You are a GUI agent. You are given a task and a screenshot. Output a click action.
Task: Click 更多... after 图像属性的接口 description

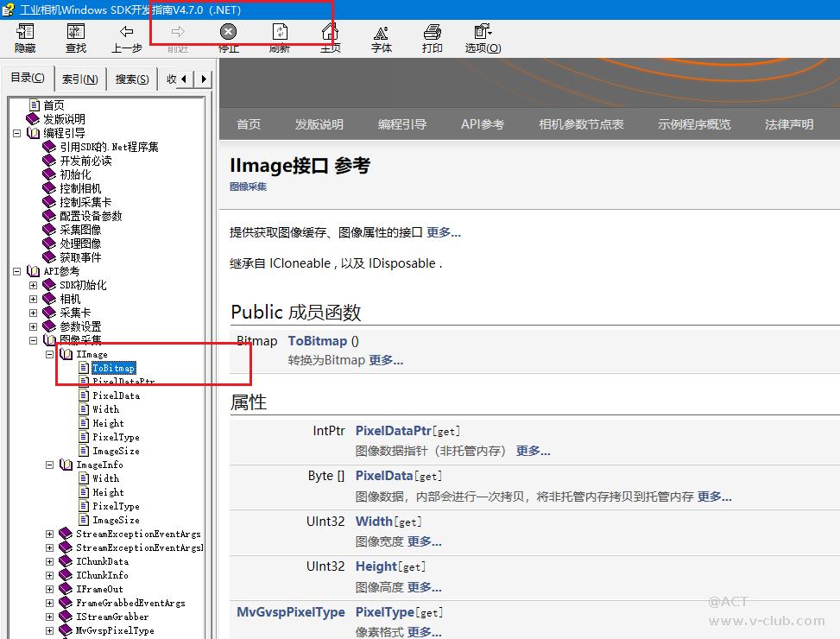click(x=444, y=232)
